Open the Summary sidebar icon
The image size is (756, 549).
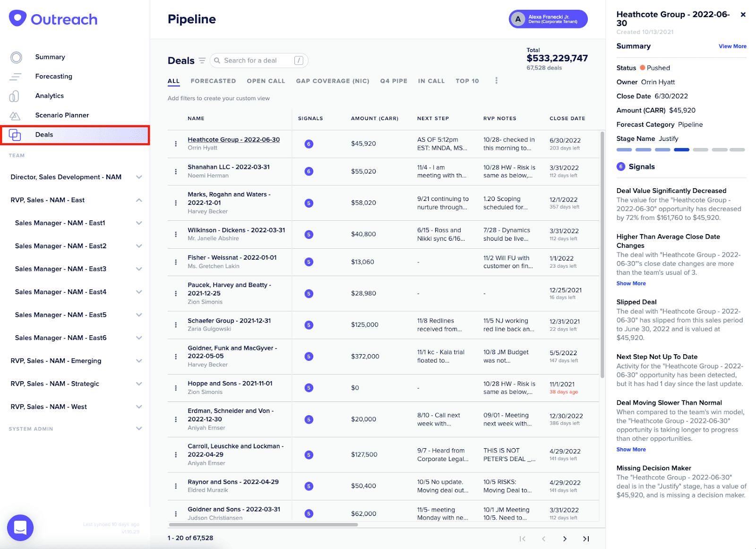(x=16, y=57)
